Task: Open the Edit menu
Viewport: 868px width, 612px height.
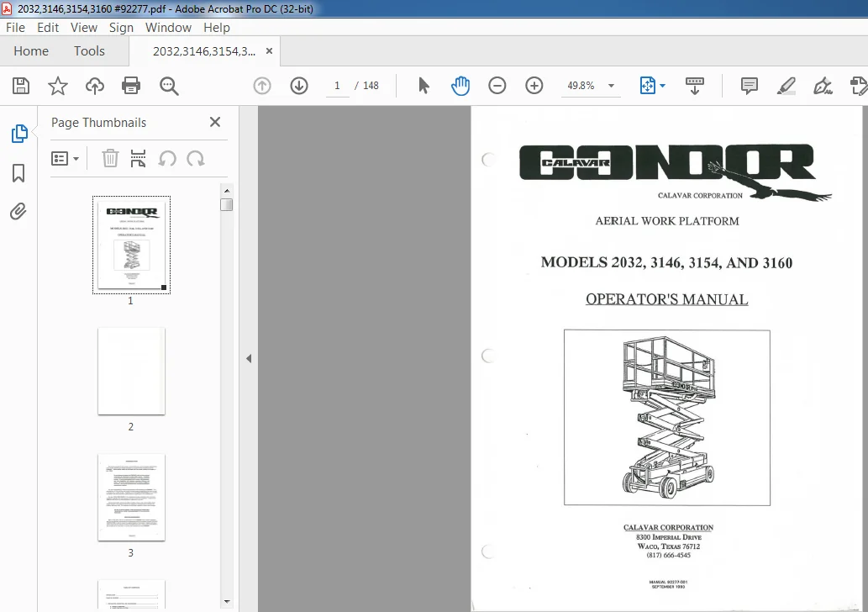Action: 48,28
